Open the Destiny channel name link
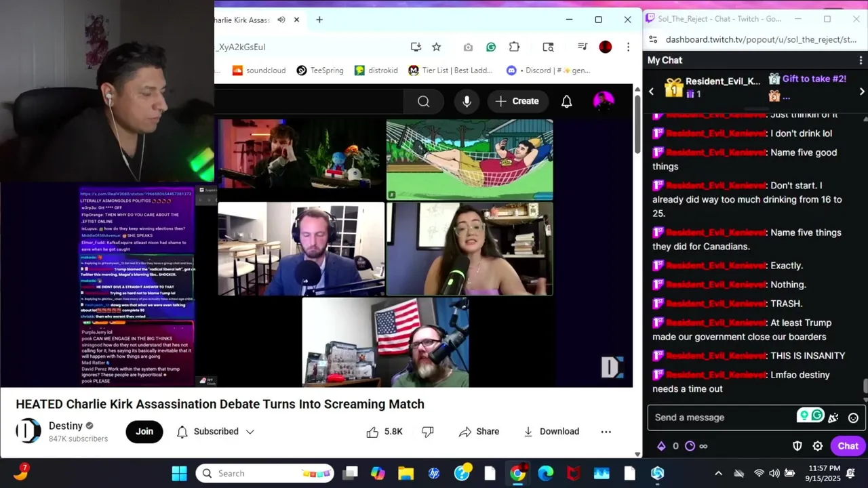Screen dimensions: 868x488 click(66, 426)
